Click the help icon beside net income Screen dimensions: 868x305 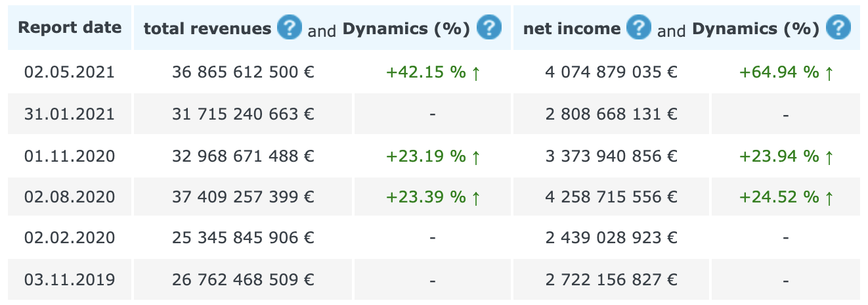tap(639, 28)
